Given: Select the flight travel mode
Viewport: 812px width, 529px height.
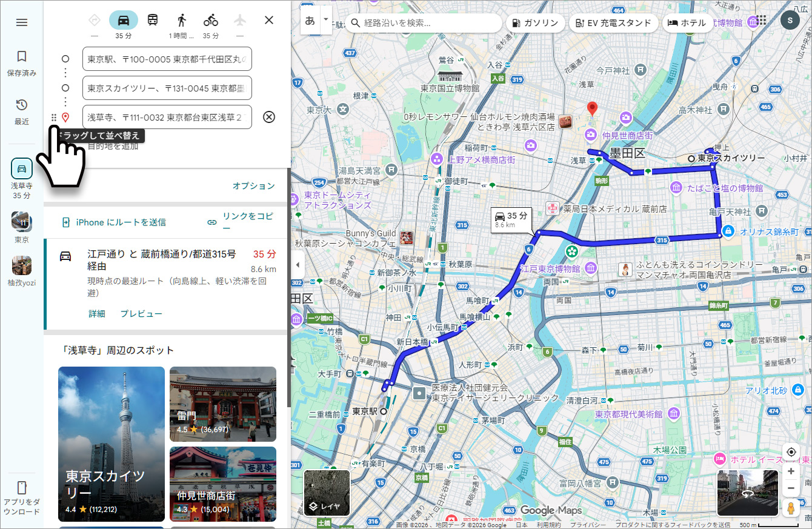Looking at the screenshot, I should tap(239, 19).
